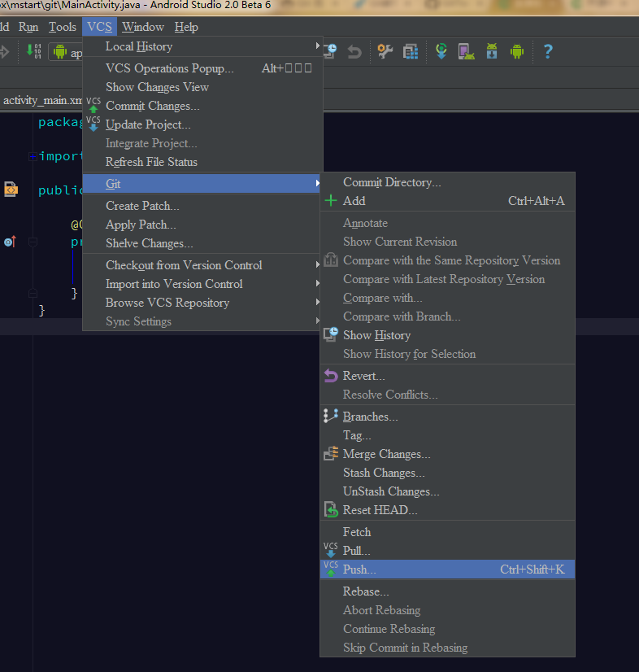Choose Apply Patch
Viewport: 639px width, 672px height.
coord(202,225)
